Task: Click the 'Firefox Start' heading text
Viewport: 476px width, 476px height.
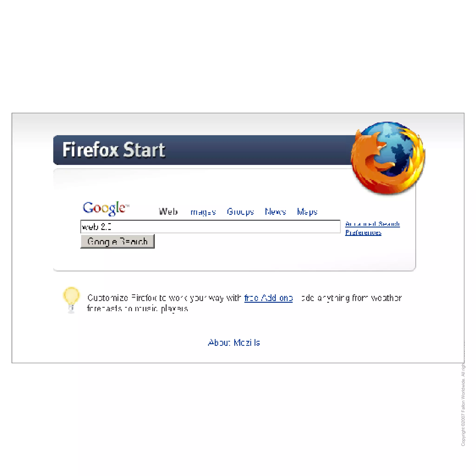Action: pos(114,150)
